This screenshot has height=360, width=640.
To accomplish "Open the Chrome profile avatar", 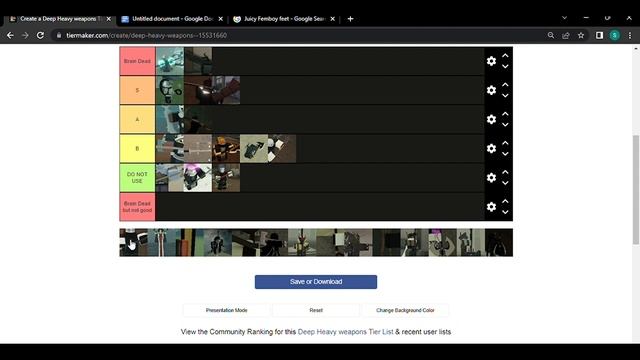I will (615, 36).
